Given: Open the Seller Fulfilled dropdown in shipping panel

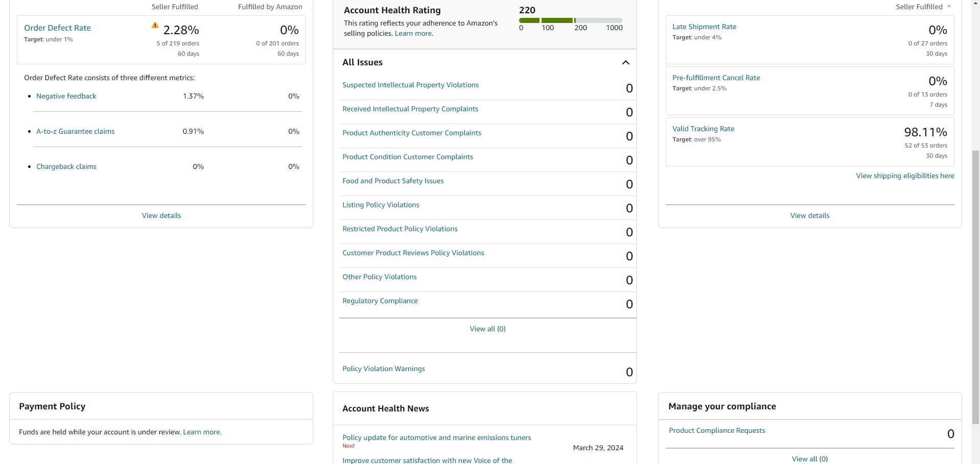Looking at the screenshot, I should (923, 7).
